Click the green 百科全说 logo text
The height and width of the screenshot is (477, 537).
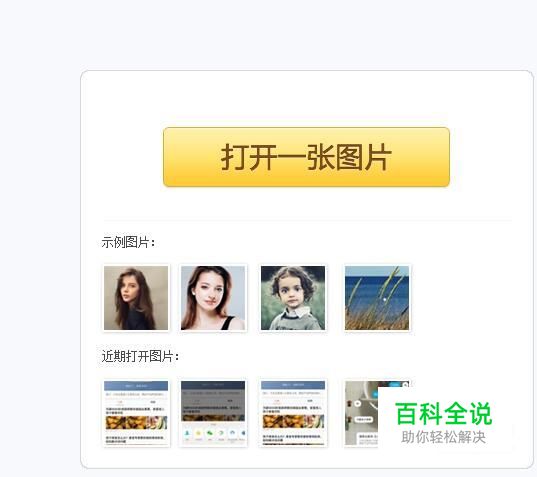pyautogui.click(x=444, y=414)
